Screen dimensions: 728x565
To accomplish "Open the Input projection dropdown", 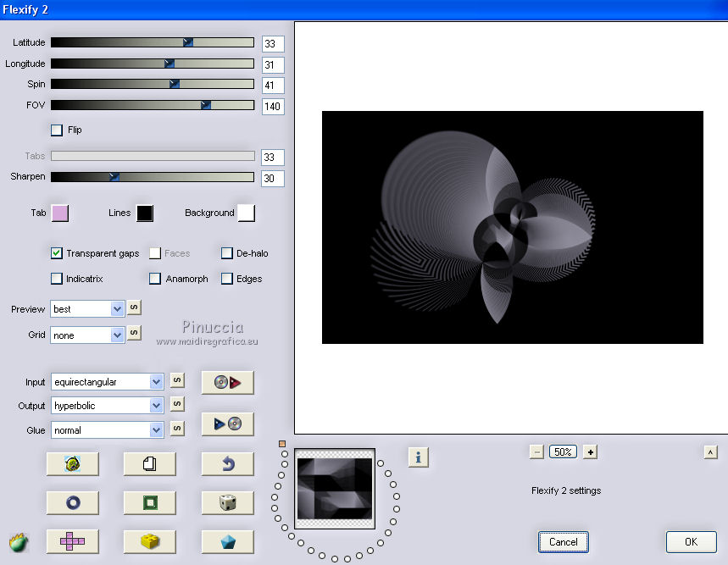I will coord(107,382).
